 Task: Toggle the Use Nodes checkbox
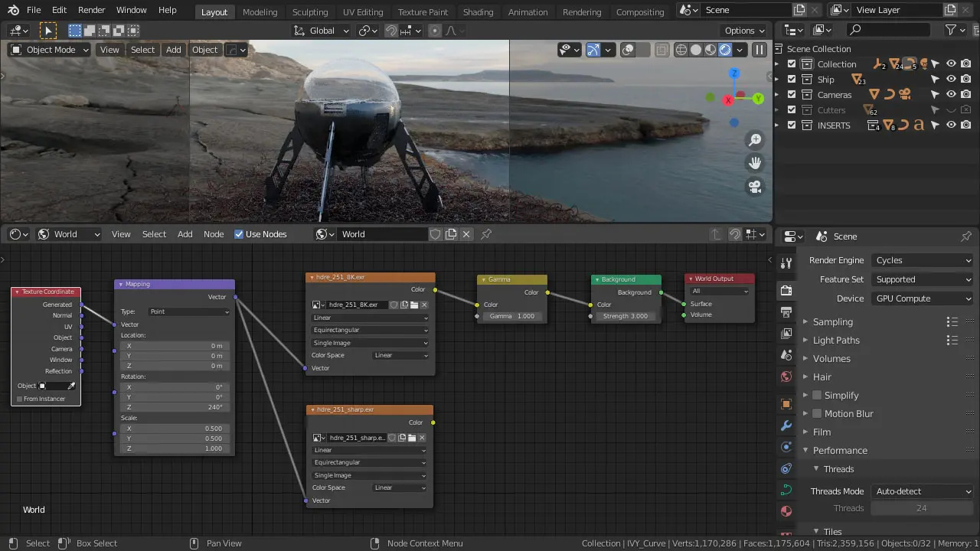tap(239, 234)
